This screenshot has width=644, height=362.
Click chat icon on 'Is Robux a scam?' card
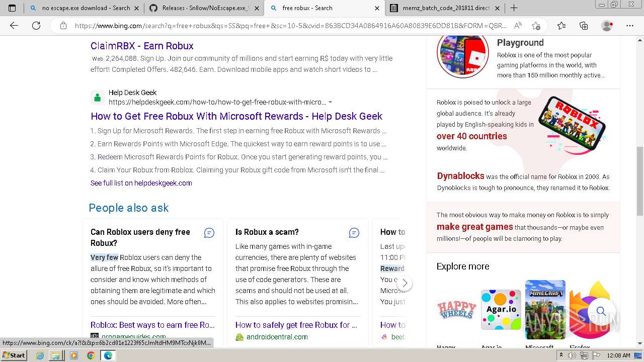tap(354, 233)
